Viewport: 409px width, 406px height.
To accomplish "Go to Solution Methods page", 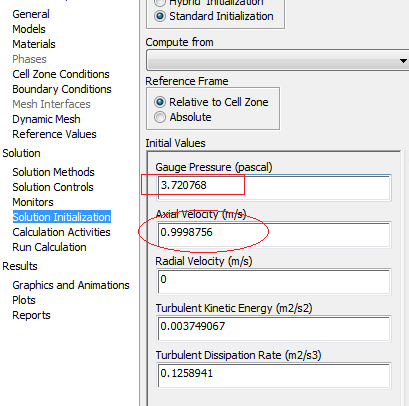I will [x=53, y=172].
